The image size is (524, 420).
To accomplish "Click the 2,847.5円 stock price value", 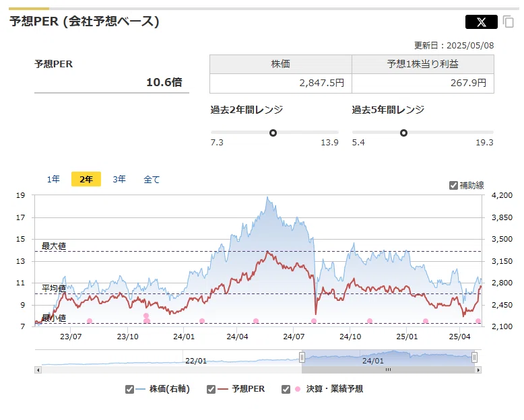I will 321,83.
